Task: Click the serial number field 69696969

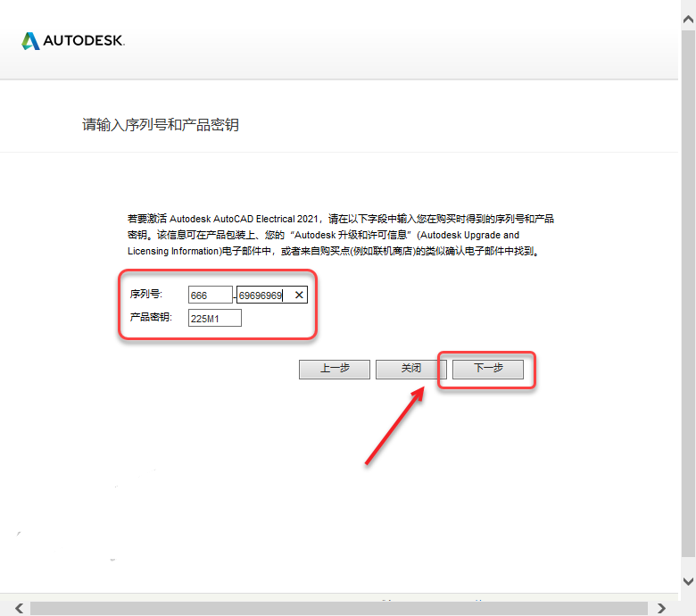Action: click(x=271, y=295)
